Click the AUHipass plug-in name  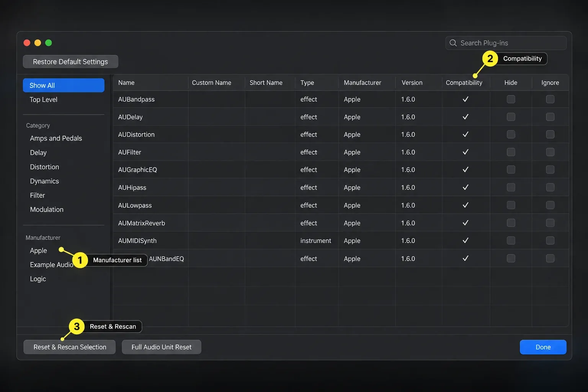click(132, 187)
